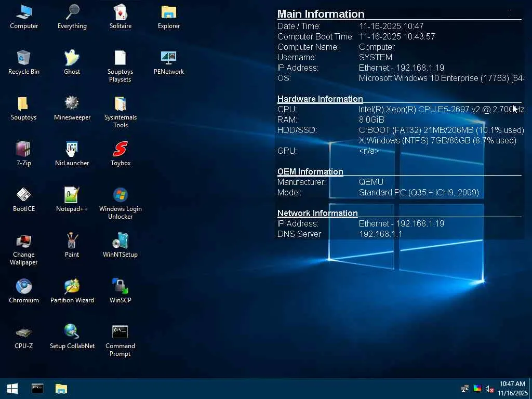Click the Windows Login Unlocker icon
The width and height of the screenshot is (532, 399).
tap(121, 204)
